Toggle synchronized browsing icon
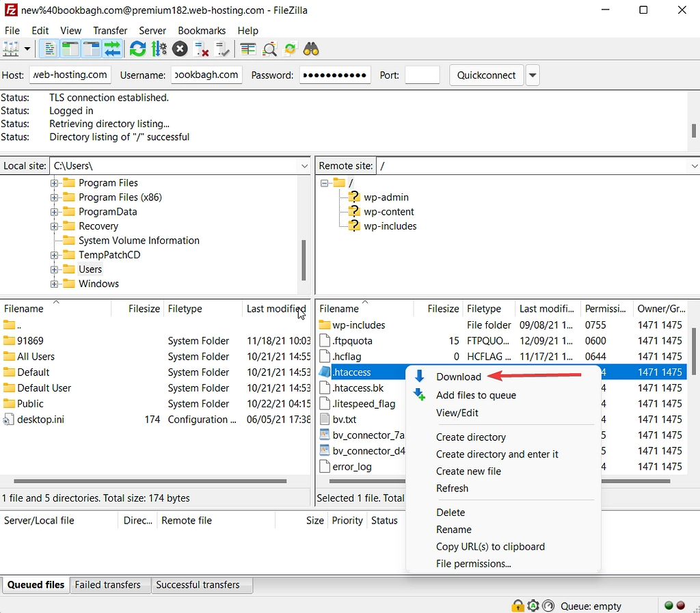The width and height of the screenshot is (700, 613). (x=290, y=49)
